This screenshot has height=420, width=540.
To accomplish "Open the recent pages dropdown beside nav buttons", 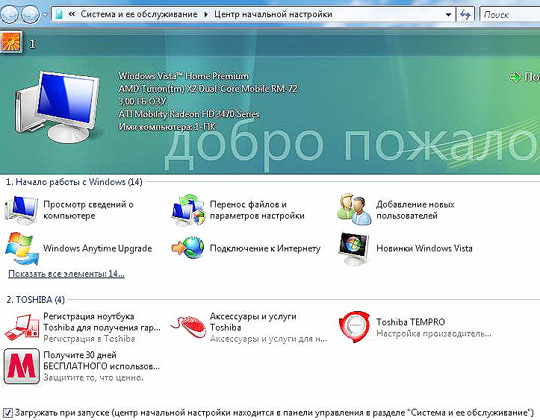I will pos(45,15).
